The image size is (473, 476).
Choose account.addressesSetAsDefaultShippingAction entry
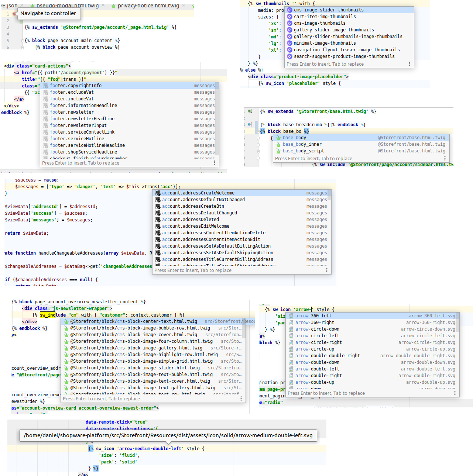tap(242, 253)
